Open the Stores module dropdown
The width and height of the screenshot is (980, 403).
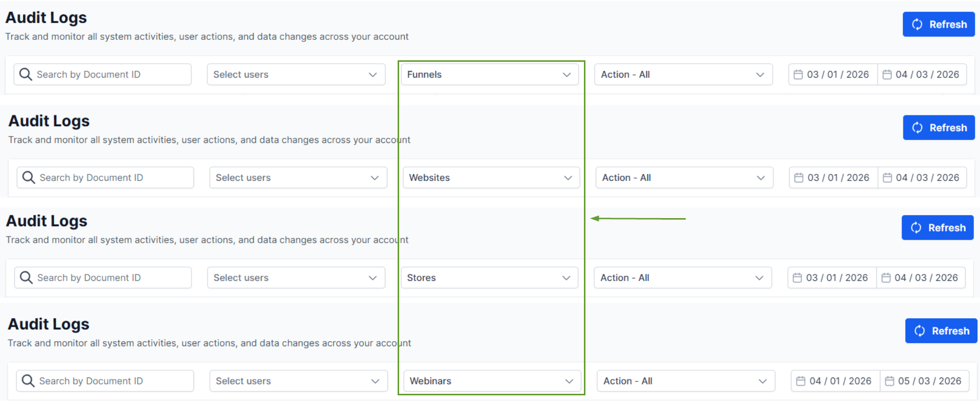[x=489, y=278]
